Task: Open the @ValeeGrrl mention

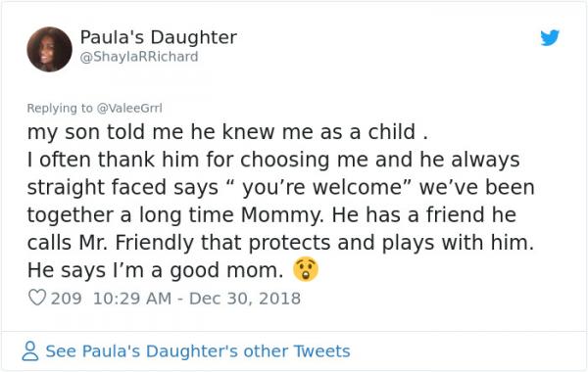Action: (x=129, y=108)
